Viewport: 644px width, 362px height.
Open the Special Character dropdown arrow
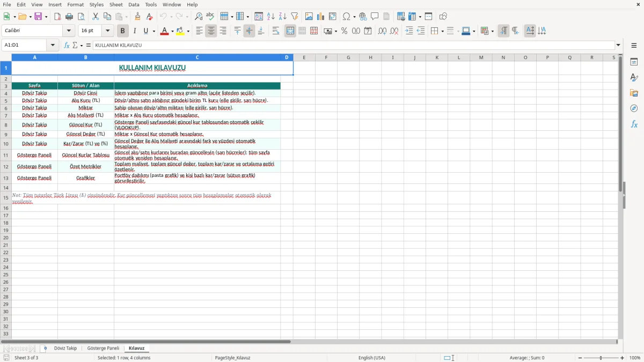click(x=355, y=17)
